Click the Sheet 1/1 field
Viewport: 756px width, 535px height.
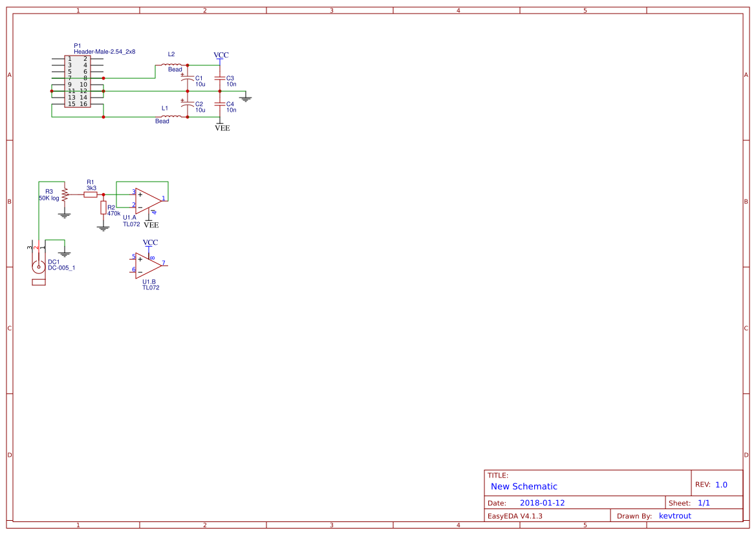(x=704, y=501)
